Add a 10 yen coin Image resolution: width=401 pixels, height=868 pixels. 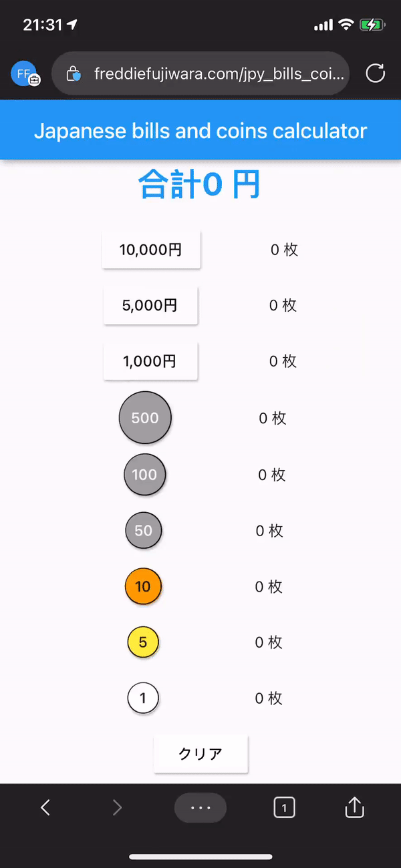(143, 586)
